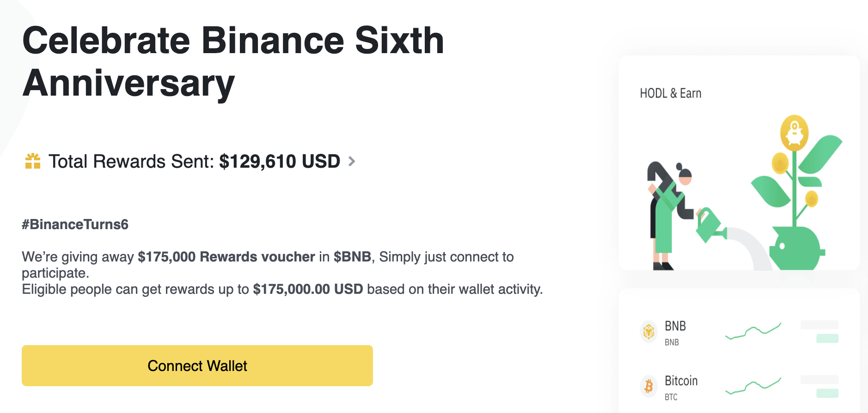
Task: Click the HODL & Earn card title
Action: pyautogui.click(x=670, y=93)
